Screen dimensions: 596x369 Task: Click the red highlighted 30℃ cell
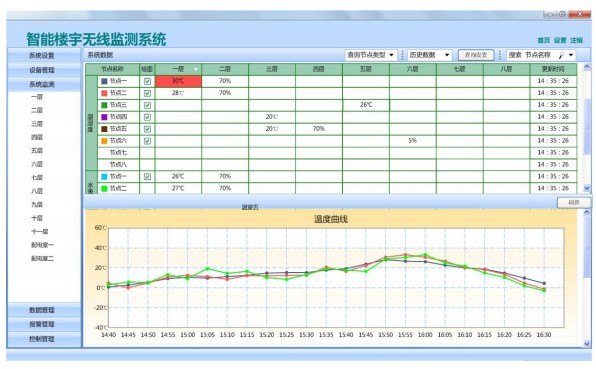pyautogui.click(x=178, y=81)
